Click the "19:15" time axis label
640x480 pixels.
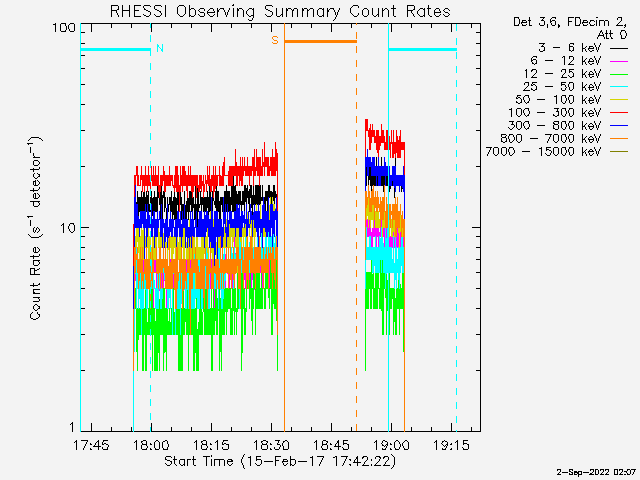[x=451, y=445]
